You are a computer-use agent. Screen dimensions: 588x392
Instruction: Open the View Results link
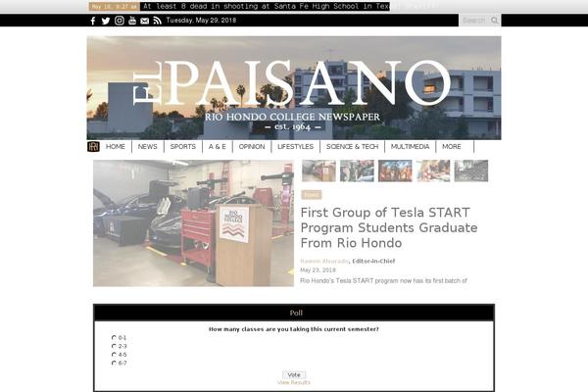(294, 382)
